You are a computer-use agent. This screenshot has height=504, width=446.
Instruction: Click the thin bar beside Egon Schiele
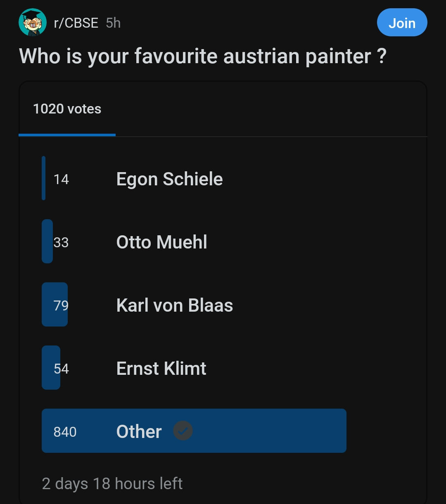[43, 178]
